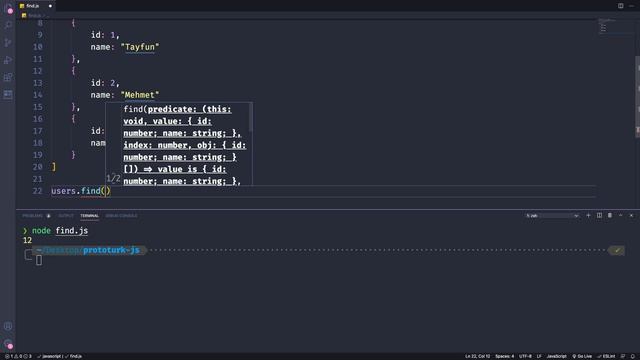Kill the terminal with trash icon
640x360 pixels.
pyautogui.click(x=610, y=216)
